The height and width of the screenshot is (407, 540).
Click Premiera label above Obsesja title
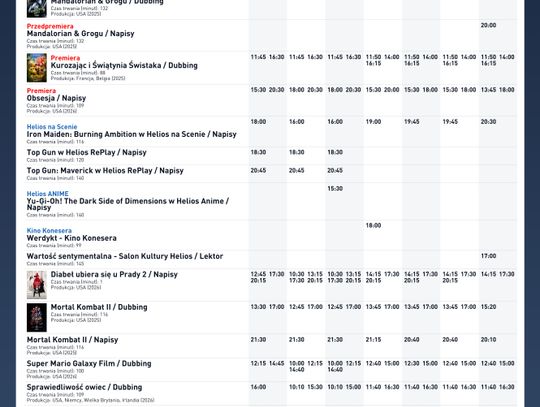point(41,91)
